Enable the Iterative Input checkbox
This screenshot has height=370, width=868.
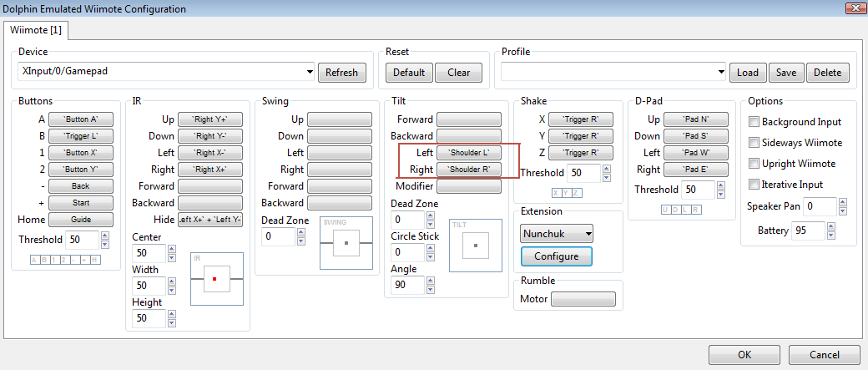click(x=754, y=185)
